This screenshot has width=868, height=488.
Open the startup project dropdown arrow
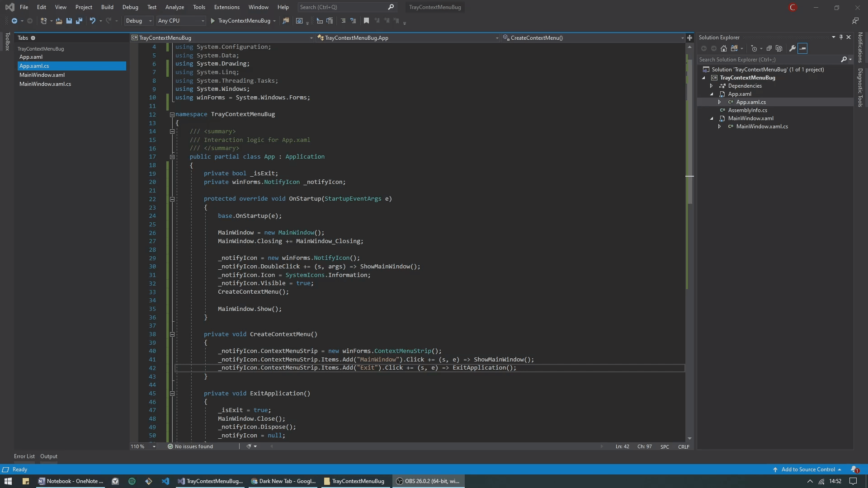click(274, 21)
